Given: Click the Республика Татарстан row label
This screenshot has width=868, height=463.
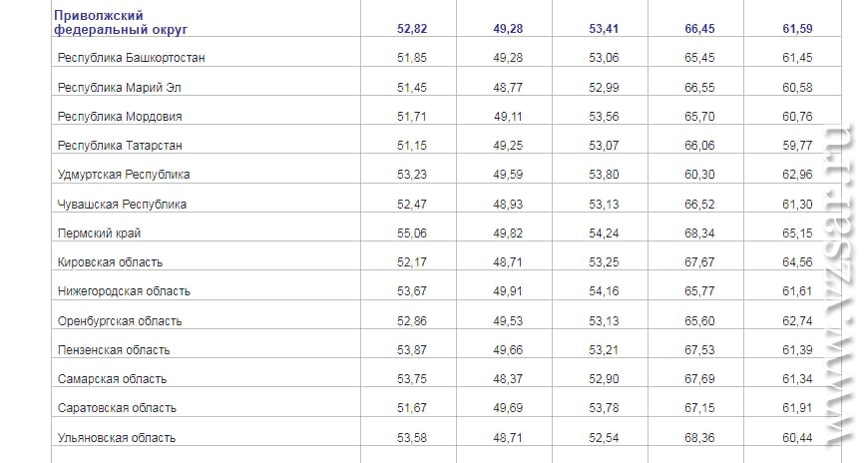Looking at the screenshot, I should pos(120,145).
